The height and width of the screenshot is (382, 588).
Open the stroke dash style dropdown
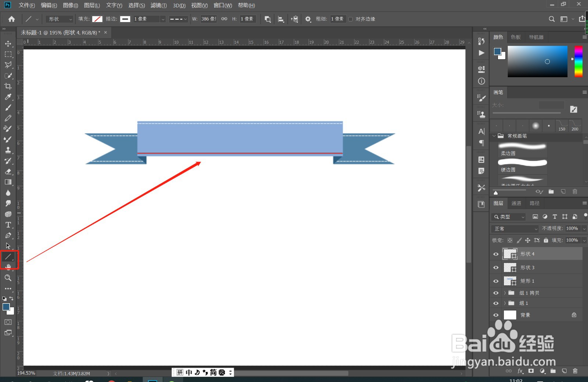pyautogui.click(x=179, y=19)
